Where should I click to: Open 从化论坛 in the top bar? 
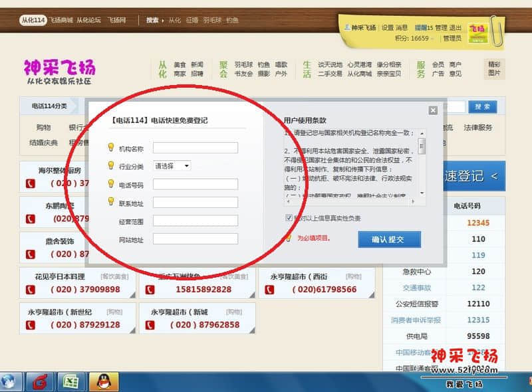click(x=88, y=20)
